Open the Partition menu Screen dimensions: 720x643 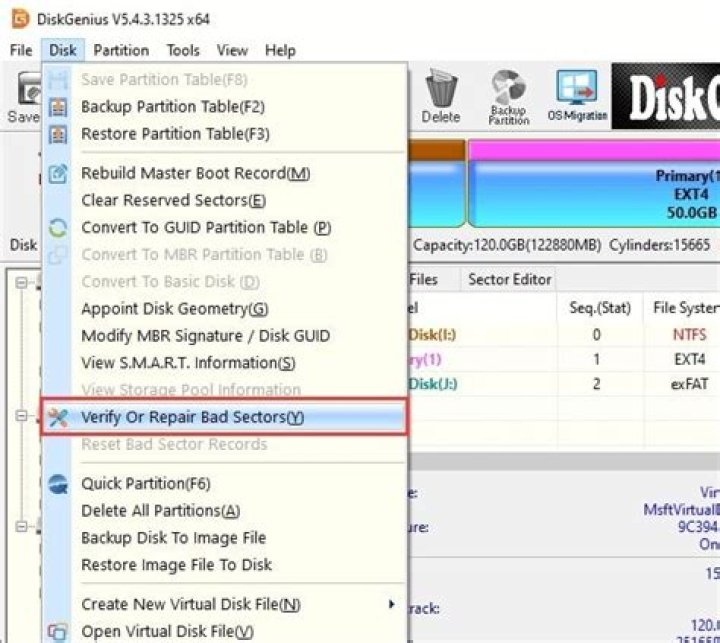[121, 50]
